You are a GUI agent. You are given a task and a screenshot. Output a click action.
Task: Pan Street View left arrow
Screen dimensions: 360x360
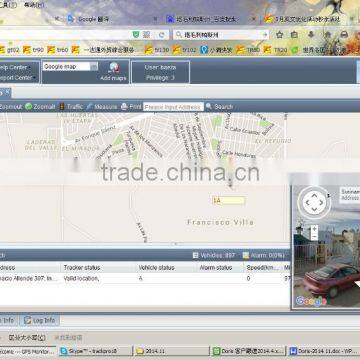307,202
